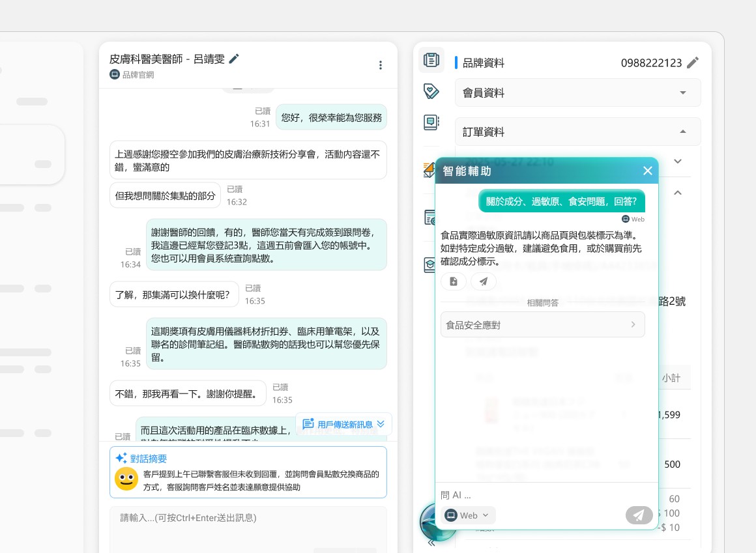Image resolution: width=756 pixels, height=553 pixels.
Task: Jump to new messages via 用戶傳送新訊息
Action: pos(343,424)
